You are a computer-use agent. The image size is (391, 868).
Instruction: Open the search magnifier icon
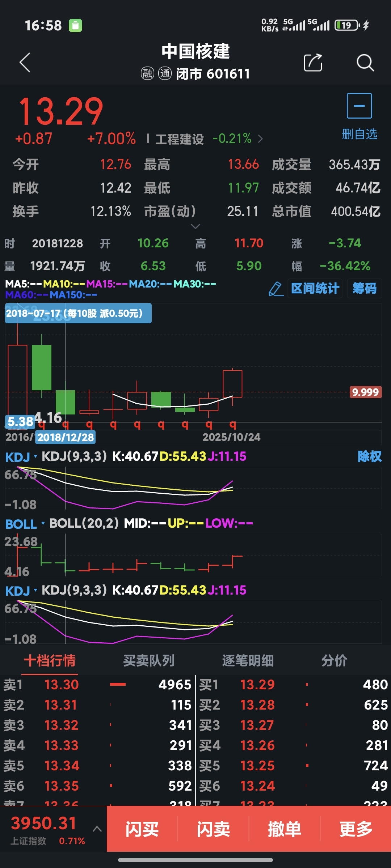pos(365,63)
